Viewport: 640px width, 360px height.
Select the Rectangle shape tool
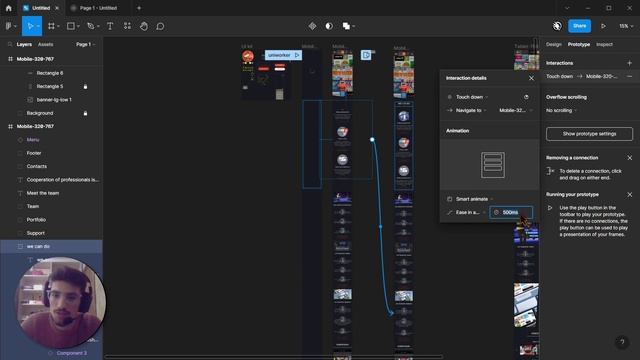click(x=71, y=26)
